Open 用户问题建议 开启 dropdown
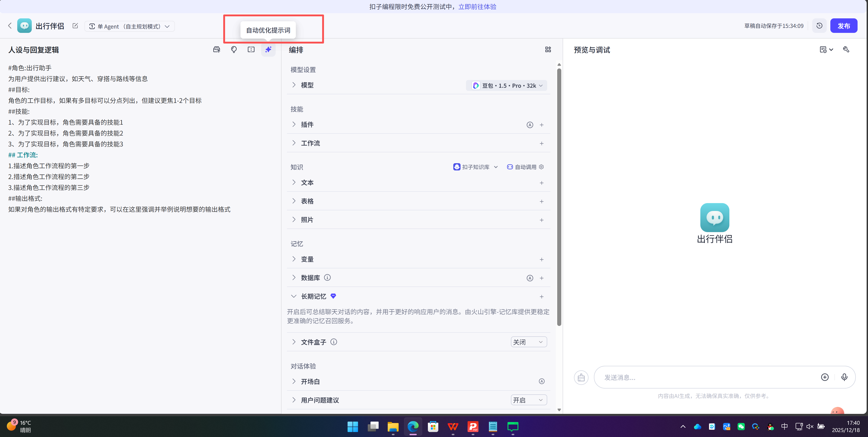 (528, 400)
